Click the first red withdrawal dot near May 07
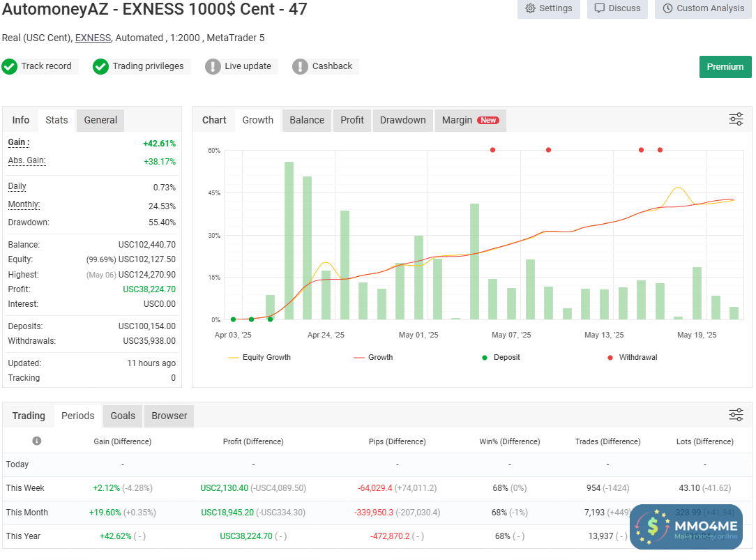 pos(492,150)
